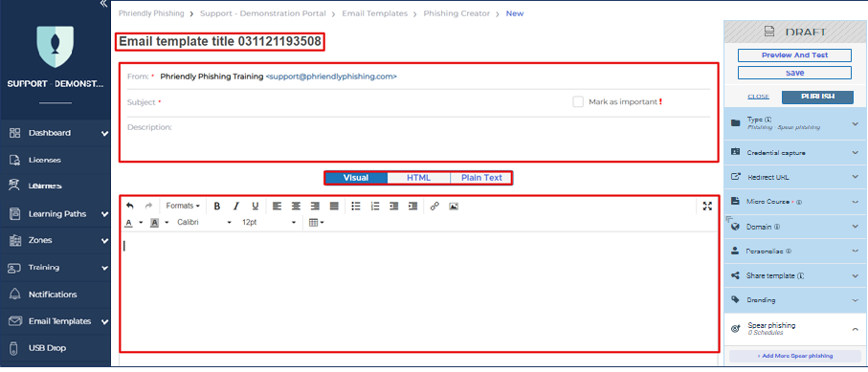Screen dimensions: 868x372
Task: Click the PUBLISH button
Action: pyautogui.click(x=817, y=97)
